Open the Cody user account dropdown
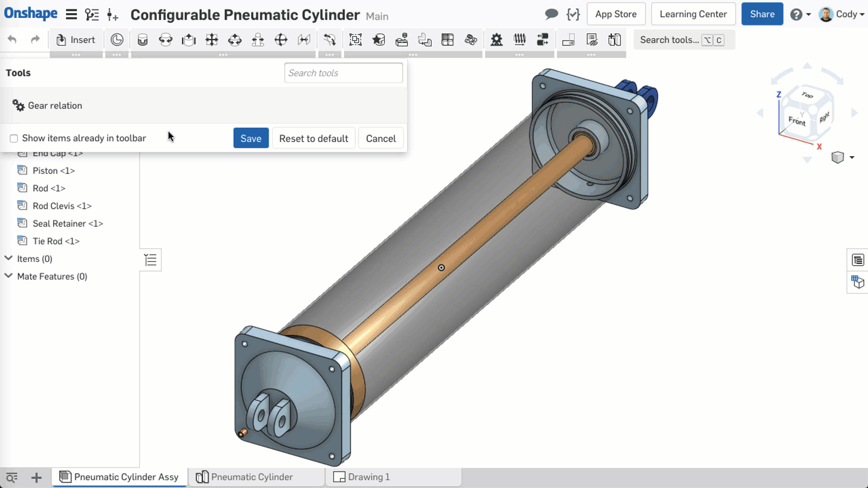 coord(841,14)
